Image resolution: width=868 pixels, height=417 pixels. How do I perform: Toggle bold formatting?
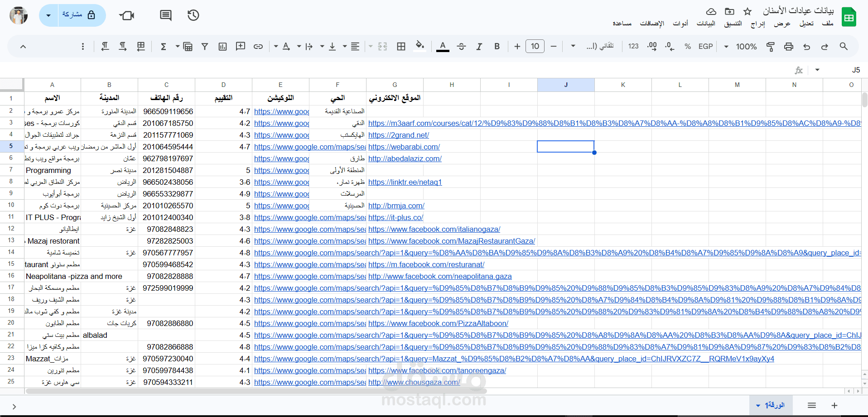tap(497, 46)
